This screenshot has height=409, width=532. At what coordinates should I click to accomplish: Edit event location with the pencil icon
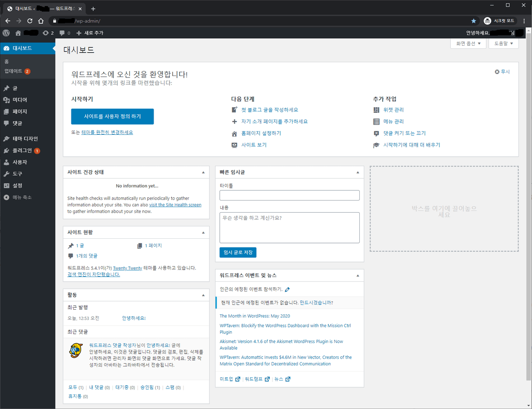[287, 290]
